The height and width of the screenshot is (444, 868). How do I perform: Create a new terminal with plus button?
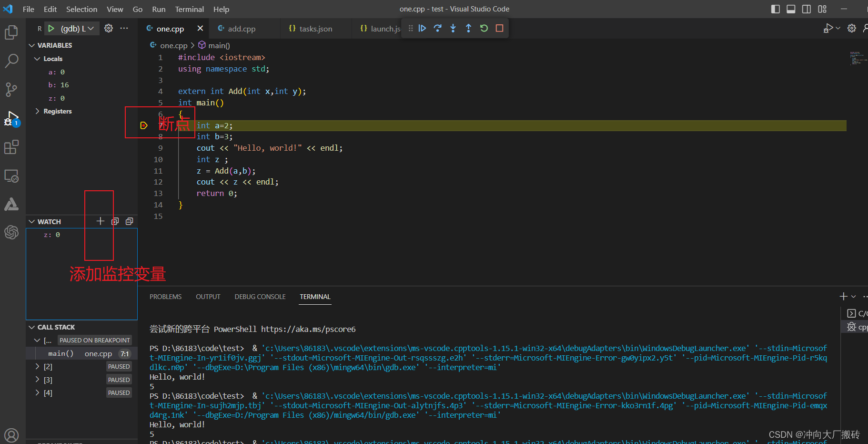point(843,297)
